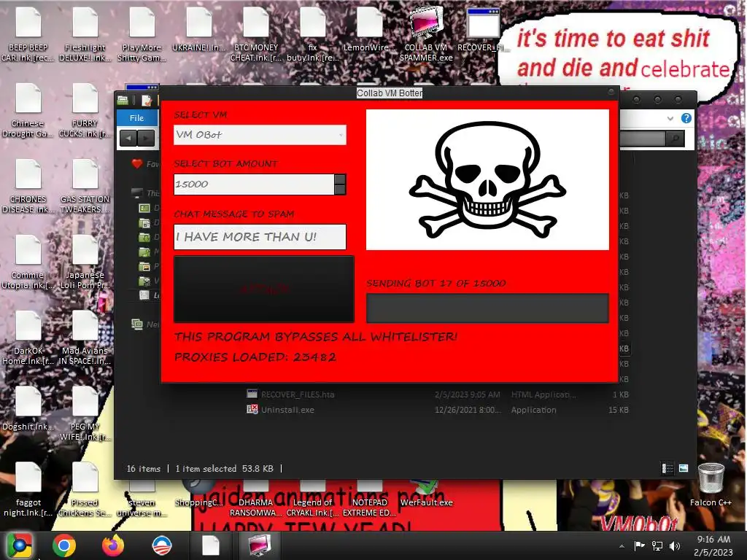Image resolution: width=747 pixels, height=560 pixels.
Task: Open Dogshit desktop shortcut
Action: tap(28, 408)
